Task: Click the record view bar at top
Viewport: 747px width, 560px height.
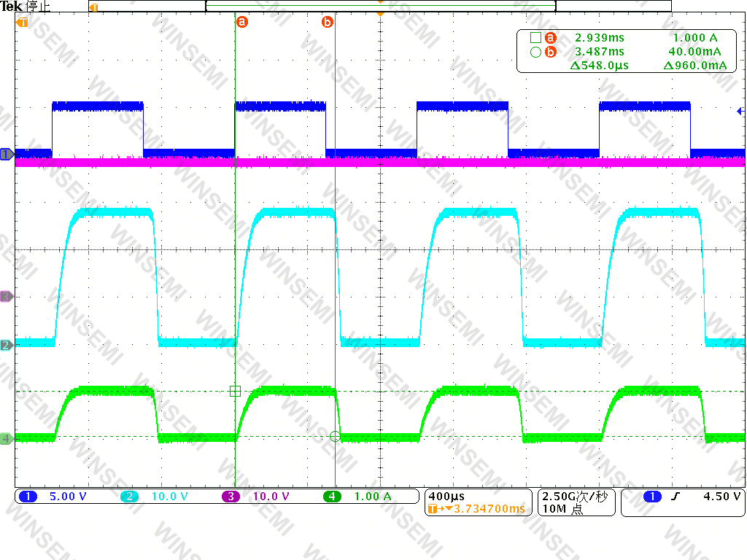Action: click(x=379, y=6)
